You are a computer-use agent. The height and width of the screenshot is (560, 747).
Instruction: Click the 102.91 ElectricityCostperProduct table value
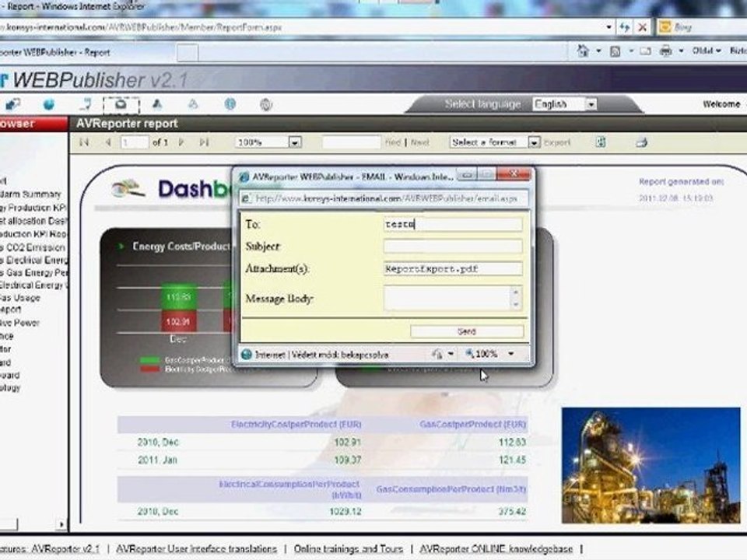pos(347,442)
